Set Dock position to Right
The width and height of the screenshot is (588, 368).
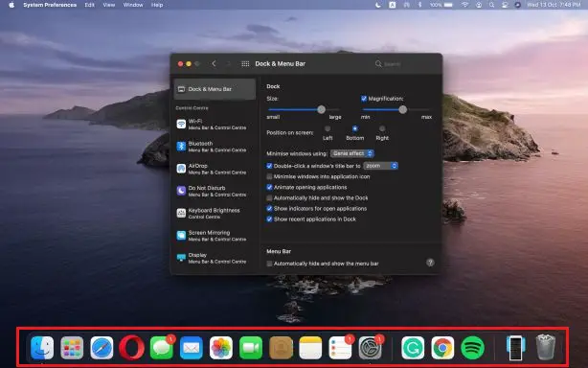[382, 128]
